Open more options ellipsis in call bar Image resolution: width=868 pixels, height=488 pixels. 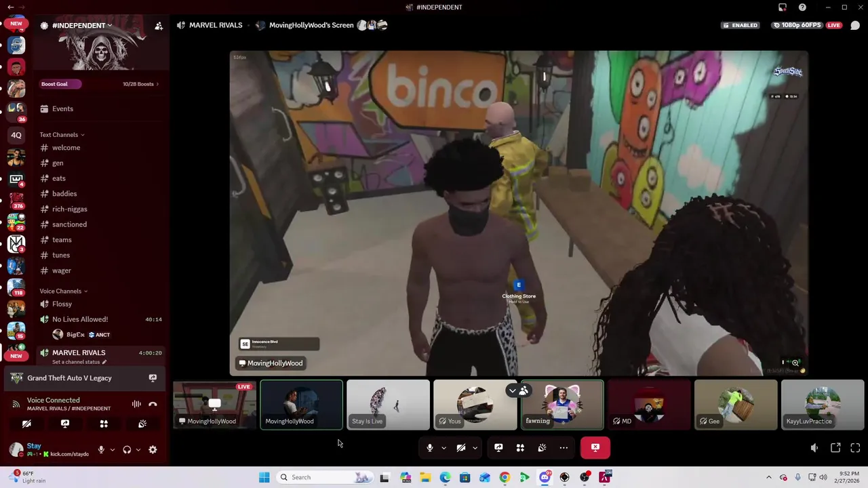pos(564,447)
